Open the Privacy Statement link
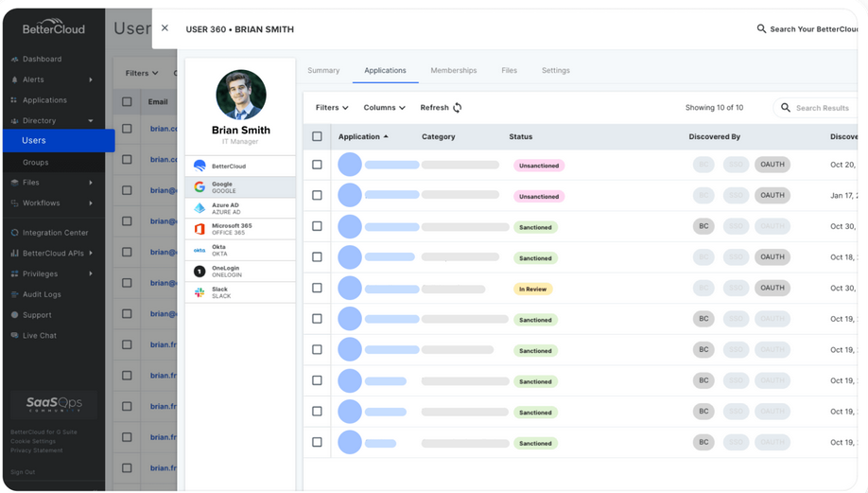The image size is (868, 493). [x=37, y=450]
